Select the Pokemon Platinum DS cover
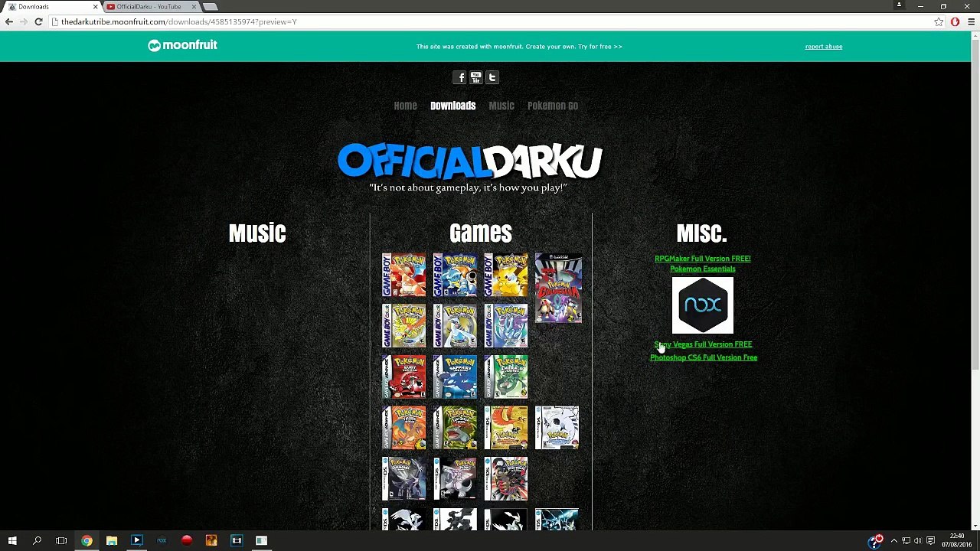 pyautogui.click(x=506, y=479)
